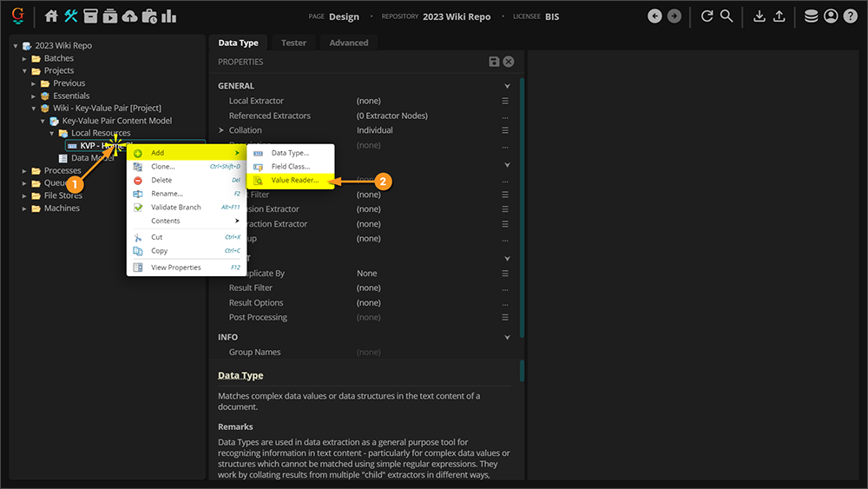Navigate back with the left arrow button
This screenshot has width=868, height=489.
[654, 17]
